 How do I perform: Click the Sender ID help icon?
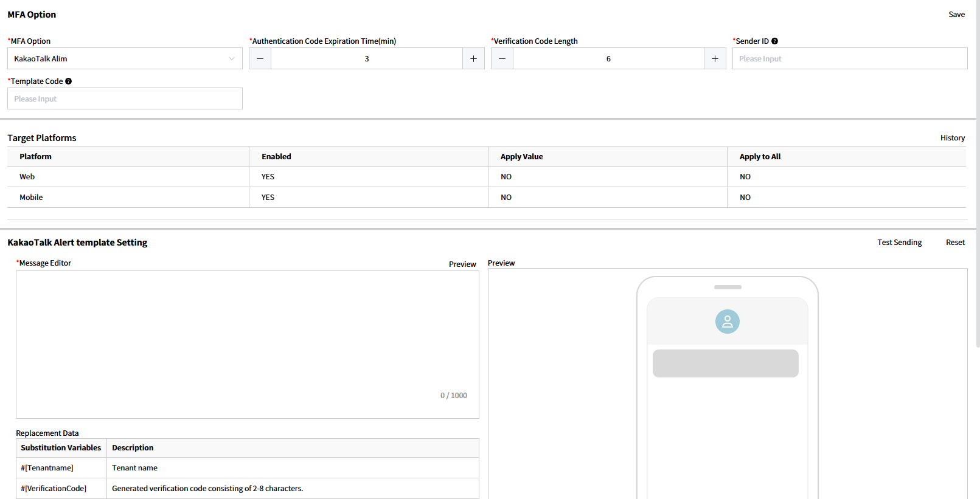point(774,41)
